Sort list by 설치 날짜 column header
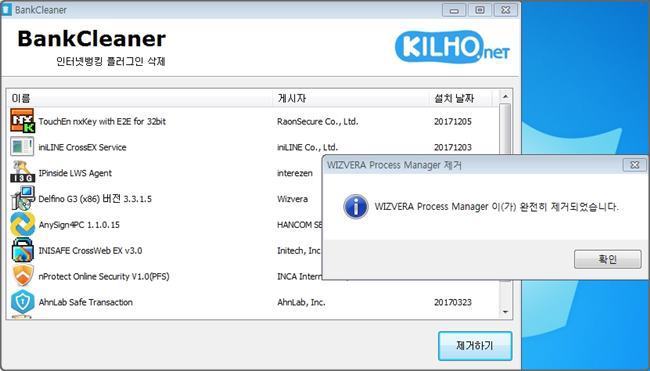 461,98
